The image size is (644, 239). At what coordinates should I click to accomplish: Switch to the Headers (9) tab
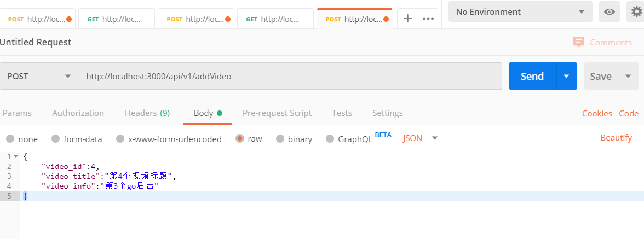click(147, 113)
